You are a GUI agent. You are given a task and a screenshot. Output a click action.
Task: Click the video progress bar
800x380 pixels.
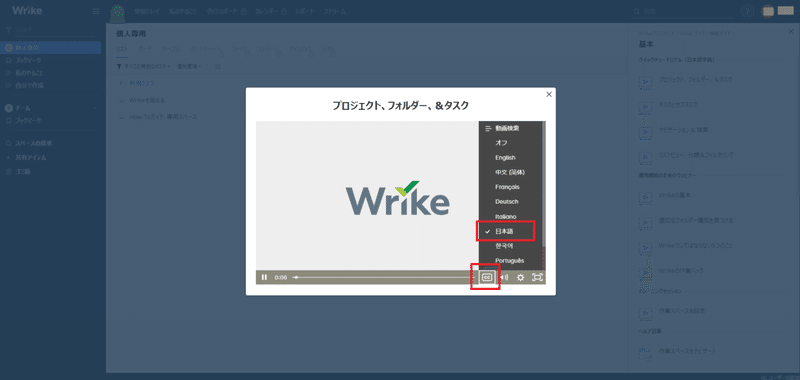point(383,277)
